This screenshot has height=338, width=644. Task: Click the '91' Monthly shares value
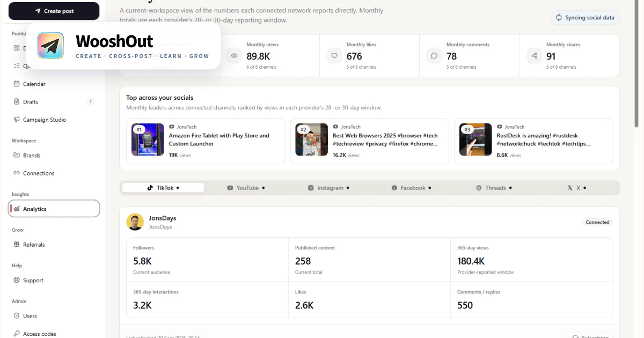tap(551, 56)
